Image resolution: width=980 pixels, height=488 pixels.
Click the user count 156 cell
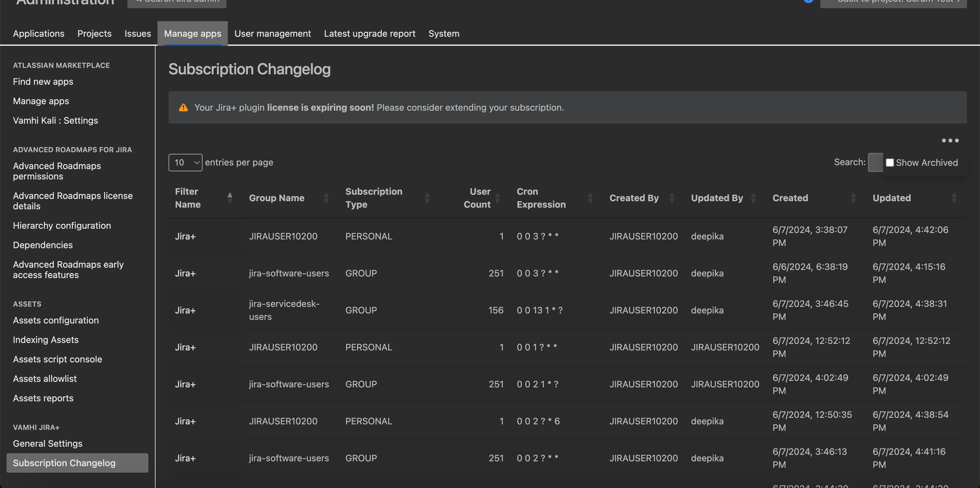496,310
